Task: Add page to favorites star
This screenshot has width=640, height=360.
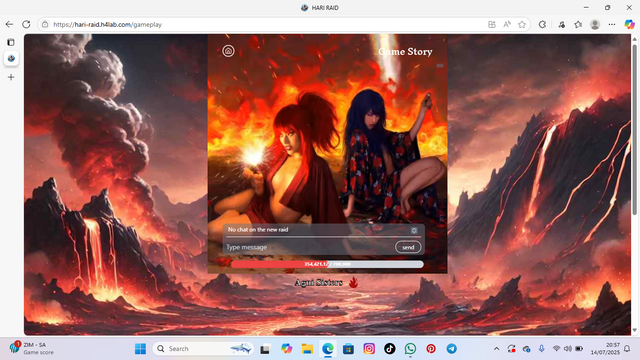Action: pos(522,24)
